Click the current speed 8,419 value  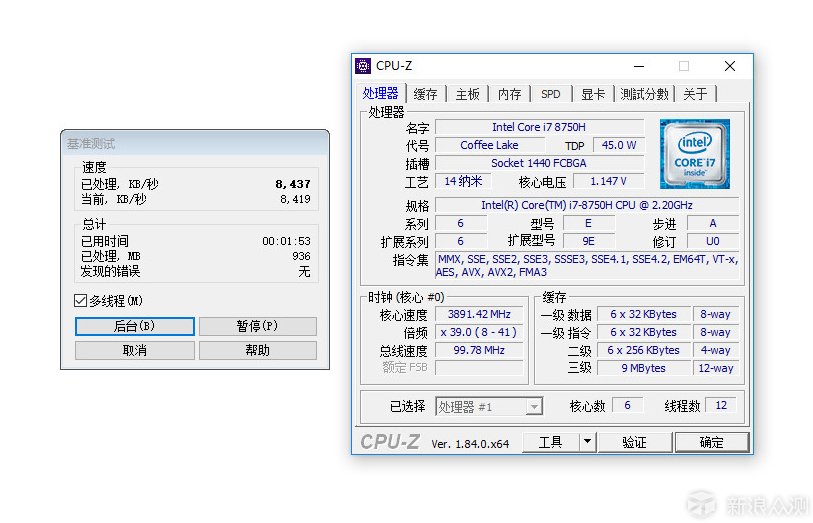(x=295, y=199)
